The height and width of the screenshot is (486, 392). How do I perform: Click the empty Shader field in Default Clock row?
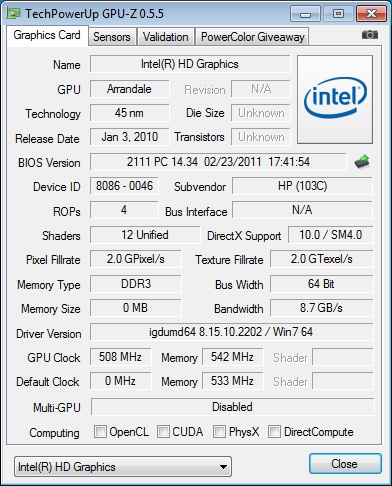(x=343, y=381)
